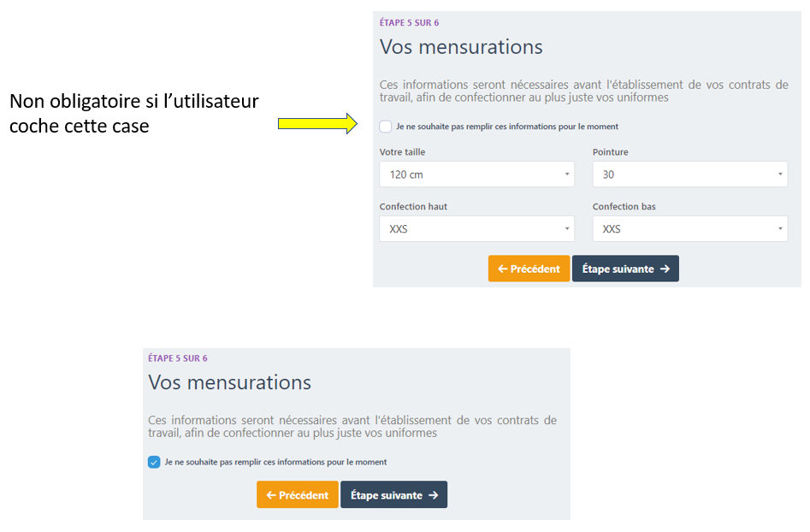
Task: Click the "Votre taille" field label
Action: pyautogui.click(x=402, y=152)
